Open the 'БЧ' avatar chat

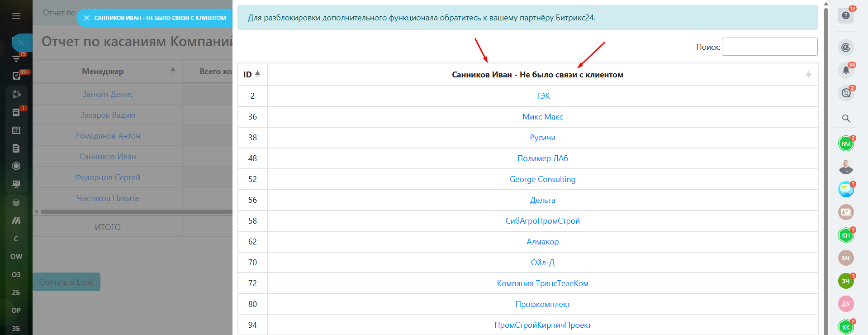[846, 258]
